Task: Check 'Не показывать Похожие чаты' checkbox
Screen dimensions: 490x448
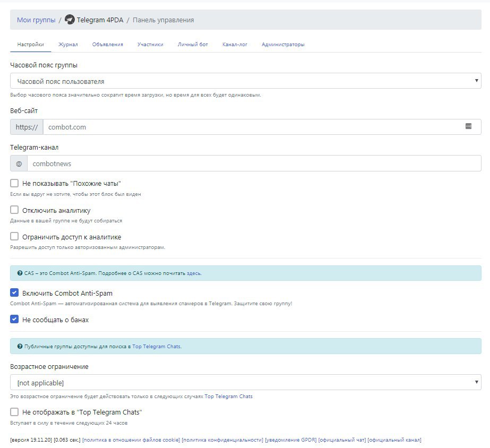Action: click(14, 183)
